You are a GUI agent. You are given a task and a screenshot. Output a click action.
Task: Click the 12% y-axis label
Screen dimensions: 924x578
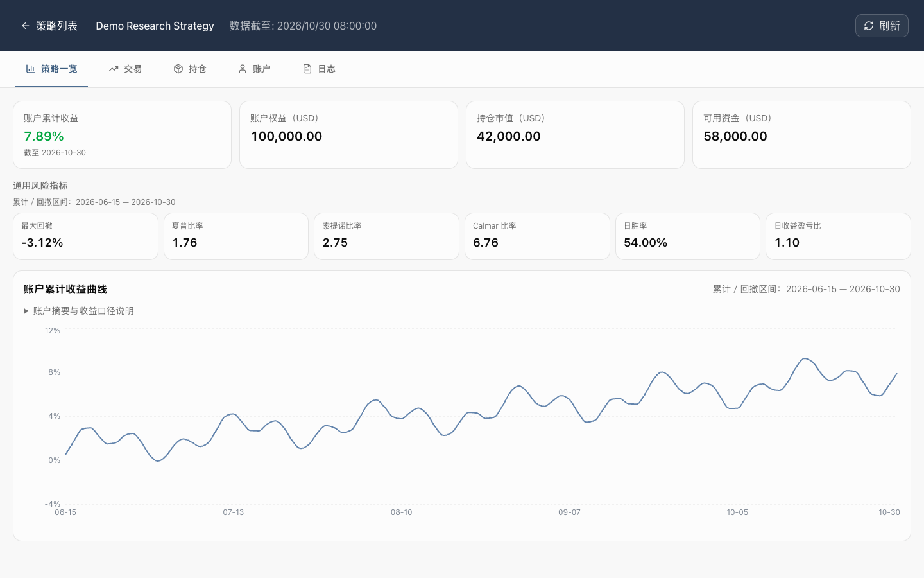point(53,331)
